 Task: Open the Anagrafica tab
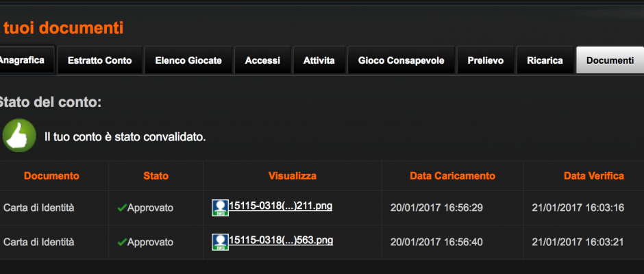click(27, 60)
